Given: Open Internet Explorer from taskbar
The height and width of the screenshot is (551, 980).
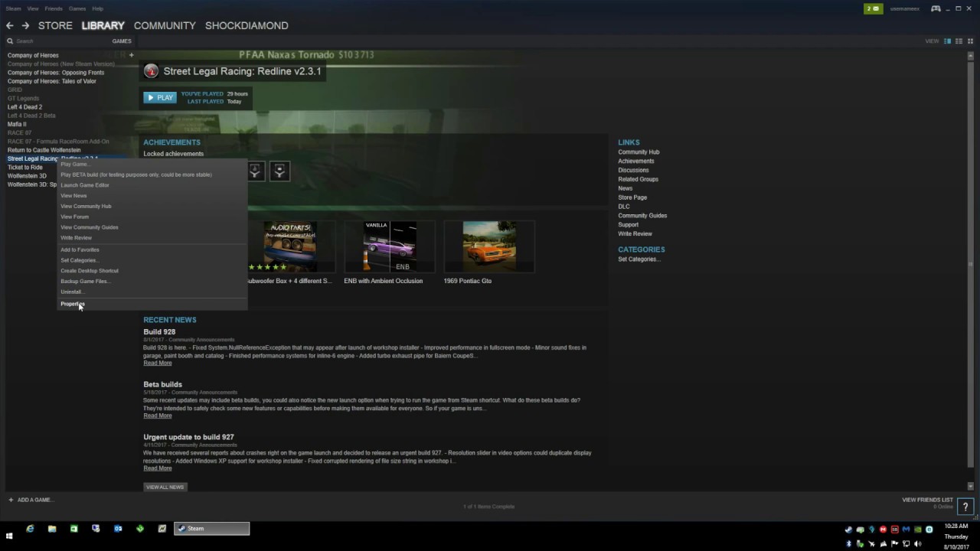Looking at the screenshot, I should tap(30, 528).
